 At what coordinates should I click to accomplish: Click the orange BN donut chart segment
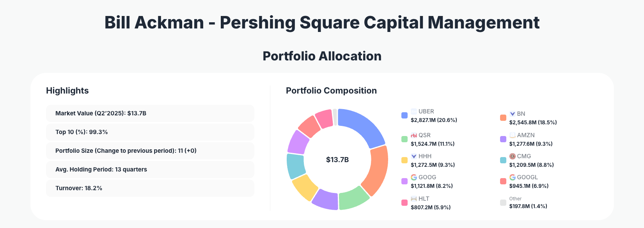pos(375,170)
